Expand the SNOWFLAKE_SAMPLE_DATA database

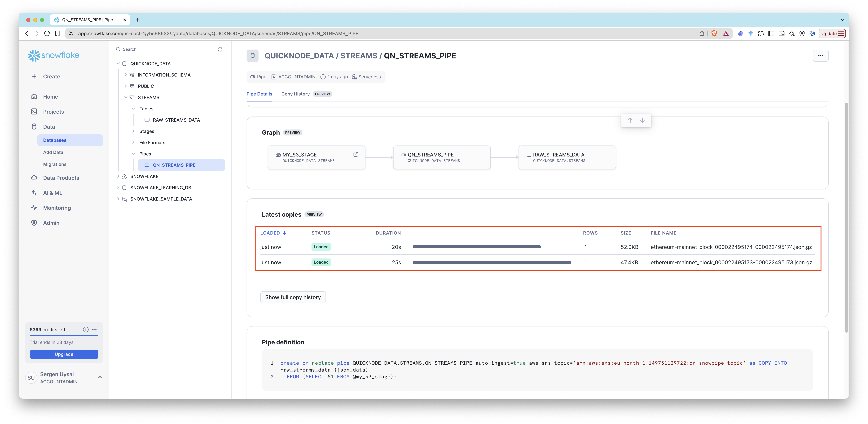point(118,199)
